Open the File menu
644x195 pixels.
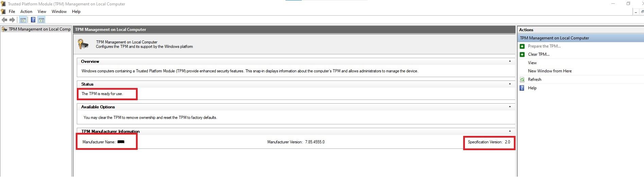click(x=12, y=12)
